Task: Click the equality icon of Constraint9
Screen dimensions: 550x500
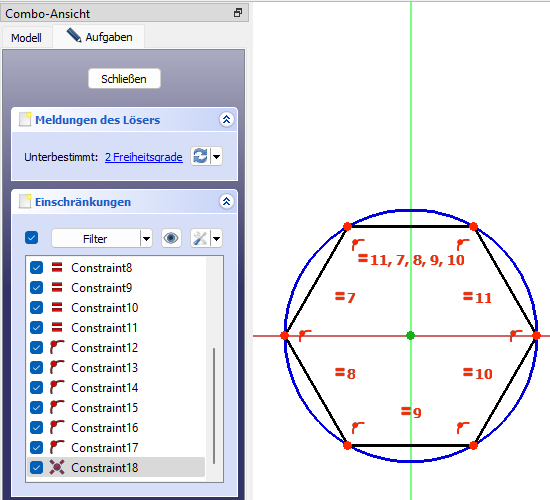Action: click(x=57, y=287)
